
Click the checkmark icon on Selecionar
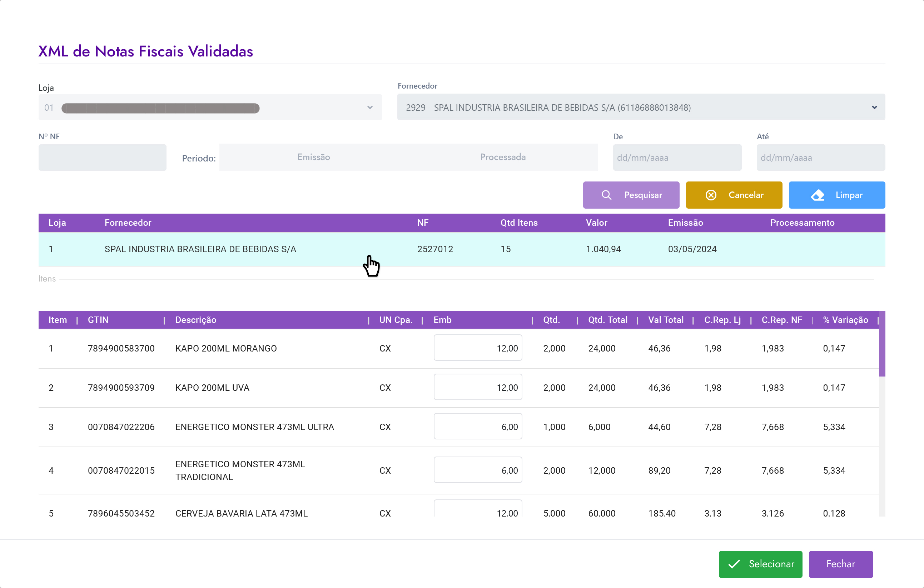tap(734, 564)
